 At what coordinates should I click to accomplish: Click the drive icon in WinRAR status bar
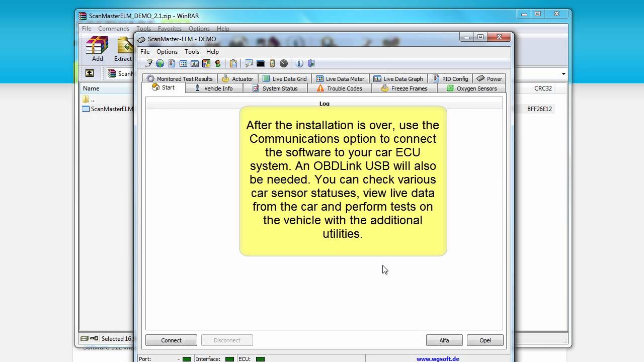(85, 338)
